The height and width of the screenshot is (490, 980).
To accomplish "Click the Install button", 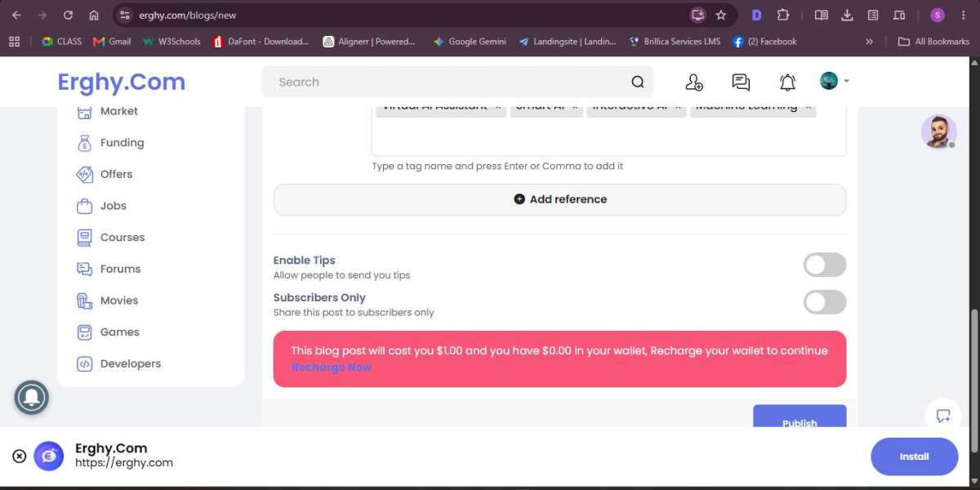I will tap(915, 457).
